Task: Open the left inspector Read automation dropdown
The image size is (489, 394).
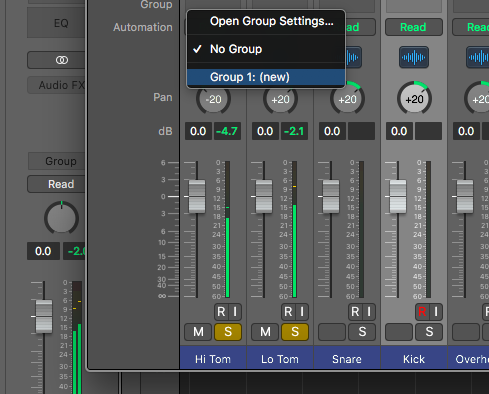Action: pyautogui.click(x=56, y=184)
